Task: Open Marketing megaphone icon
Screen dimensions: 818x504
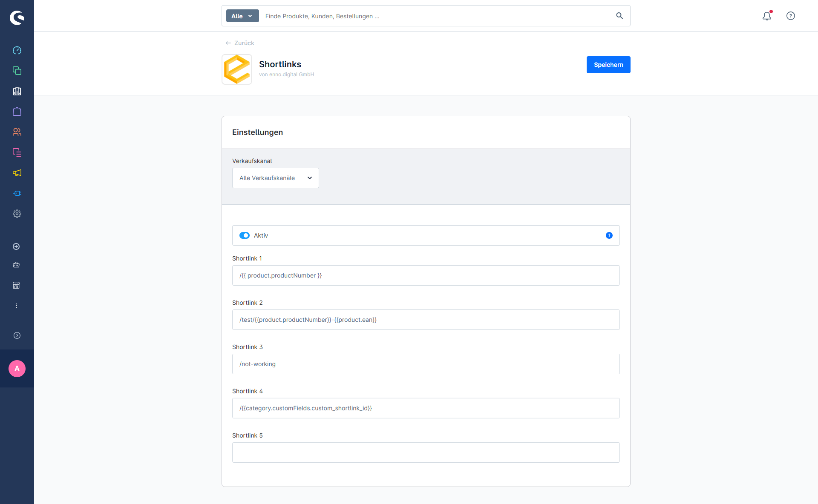Action: tap(17, 173)
